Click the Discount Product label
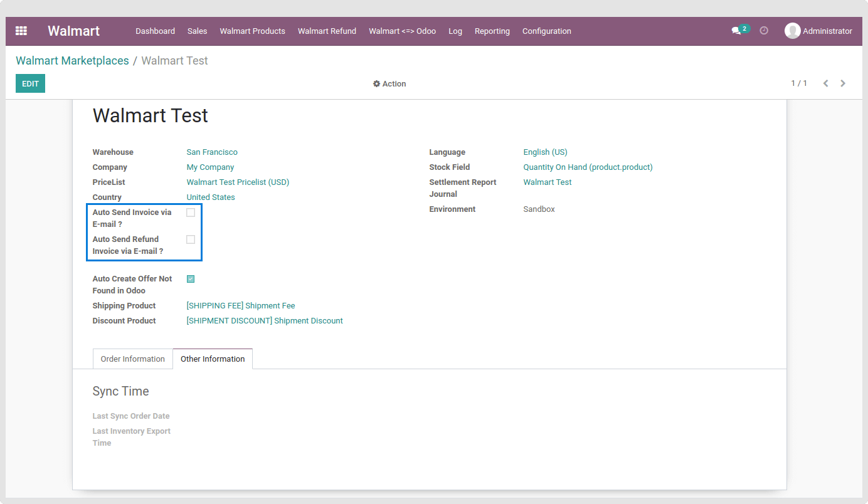Viewport: 868px width, 504px height. pyautogui.click(x=124, y=321)
